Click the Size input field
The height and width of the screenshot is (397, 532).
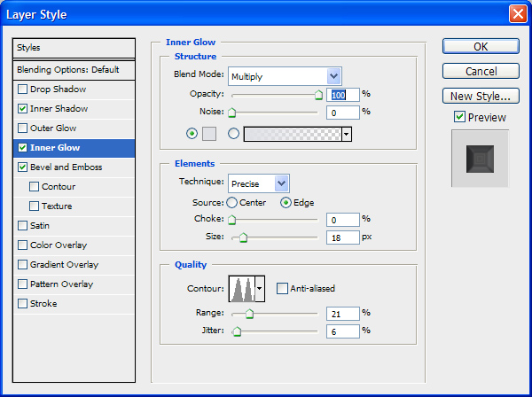341,237
